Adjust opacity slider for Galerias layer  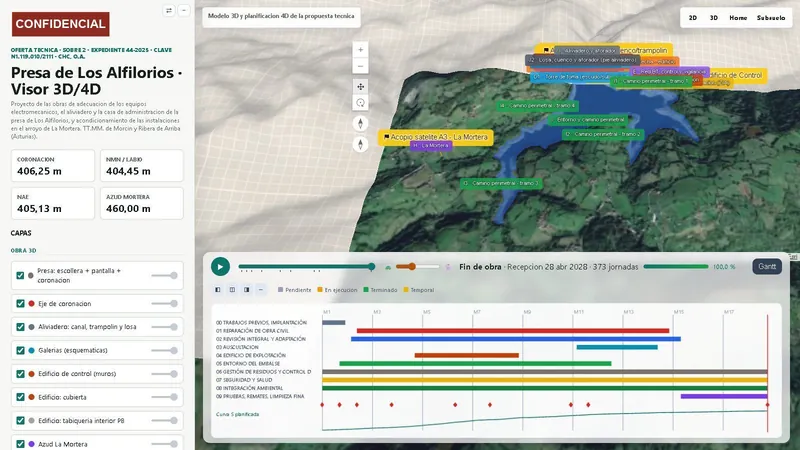[164, 351]
